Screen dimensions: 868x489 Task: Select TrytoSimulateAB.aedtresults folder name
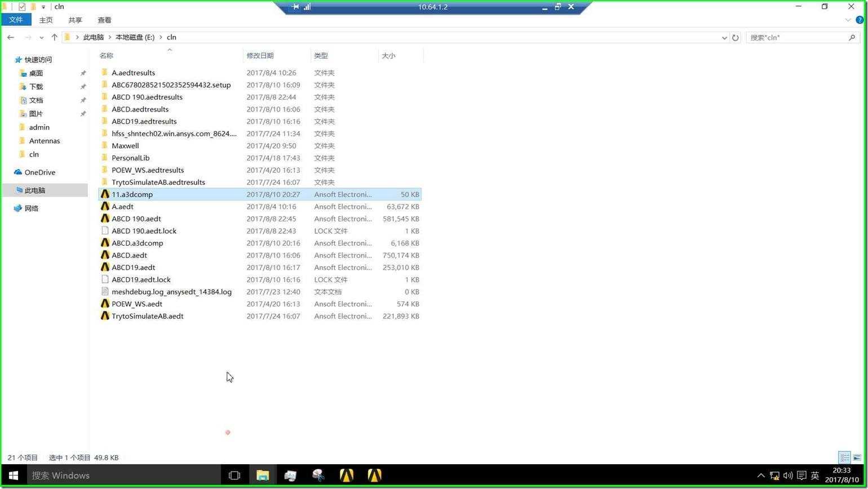[x=158, y=183]
